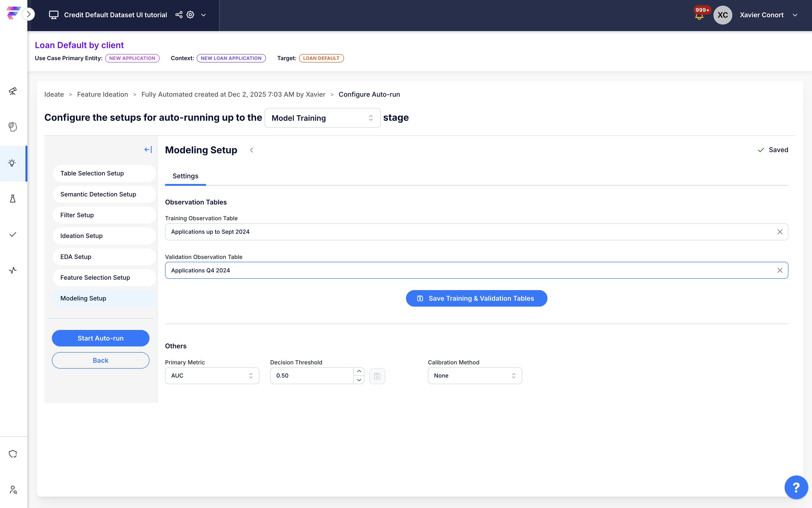Go to Feature Selection Setup step
Screen dimensions: 812x508
point(95,278)
